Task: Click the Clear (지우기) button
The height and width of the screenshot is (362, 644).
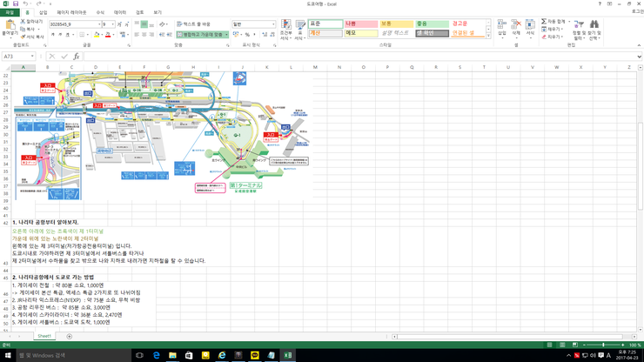Action: pos(551,37)
